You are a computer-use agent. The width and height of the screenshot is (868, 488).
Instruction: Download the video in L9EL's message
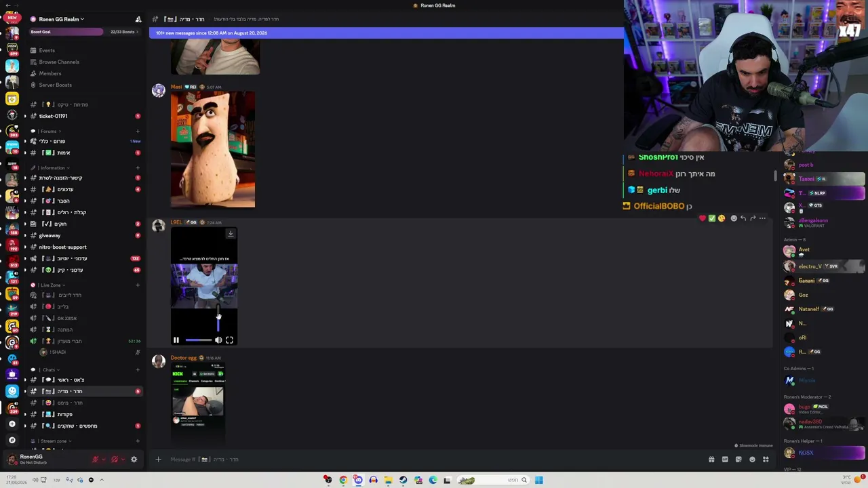[231, 234]
